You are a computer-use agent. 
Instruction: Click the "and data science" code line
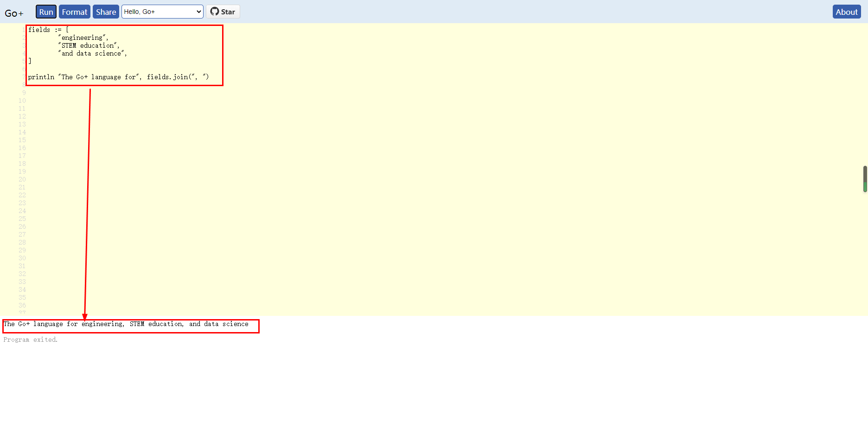point(92,53)
